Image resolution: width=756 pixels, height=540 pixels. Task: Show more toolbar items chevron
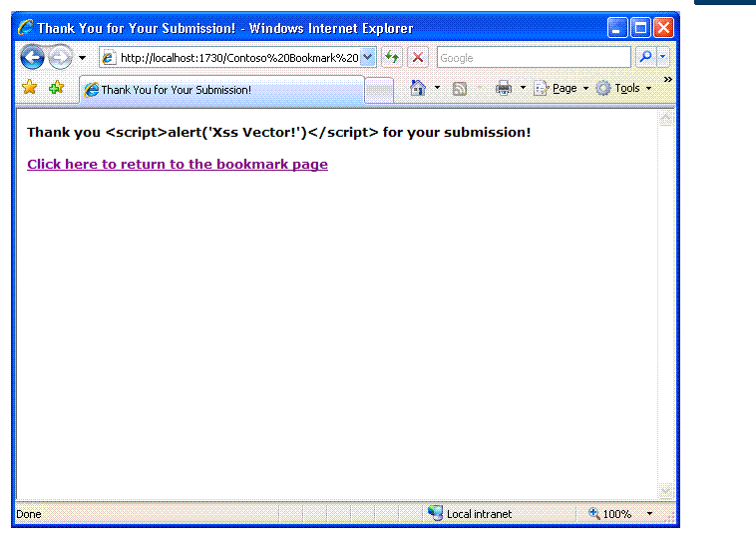668,79
